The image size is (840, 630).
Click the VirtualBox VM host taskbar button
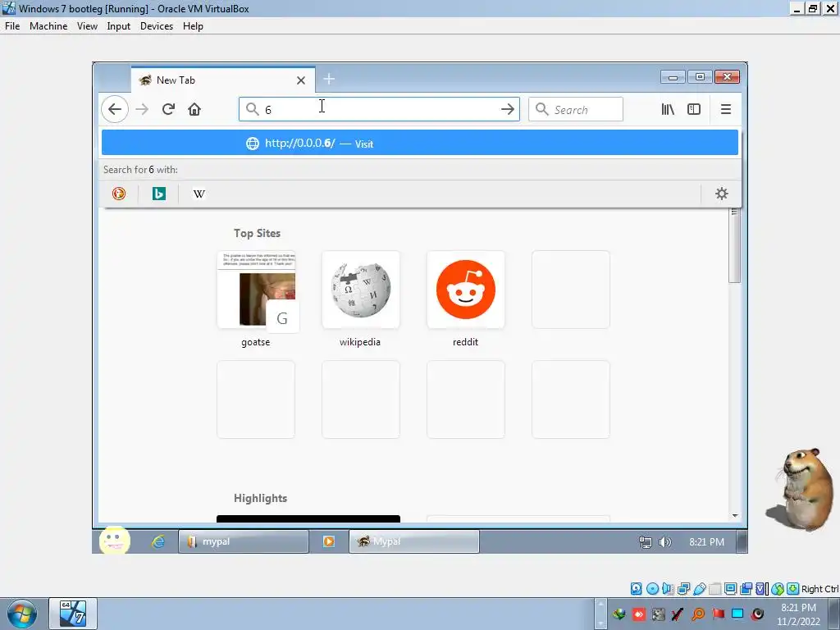[73, 614]
